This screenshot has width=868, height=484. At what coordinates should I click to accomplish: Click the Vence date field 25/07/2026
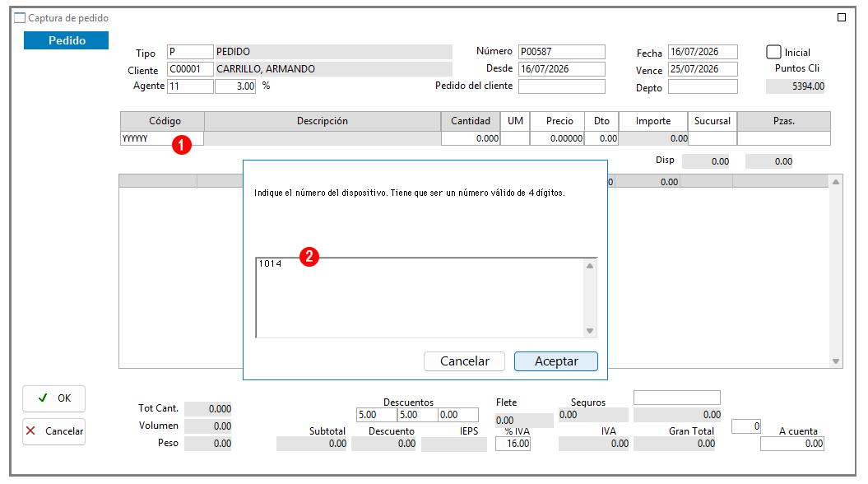tap(703, 69)
